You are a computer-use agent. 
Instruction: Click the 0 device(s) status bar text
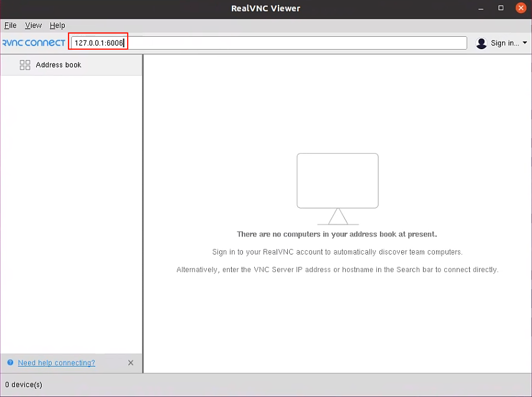(x=23, y=385)
